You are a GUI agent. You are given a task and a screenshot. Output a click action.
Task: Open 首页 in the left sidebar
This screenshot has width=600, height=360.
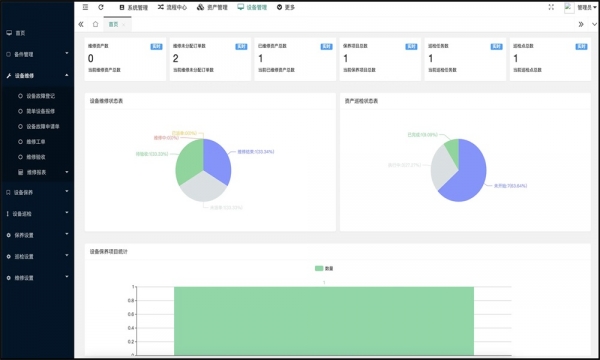pyautogui.click(x=37, y=33)
